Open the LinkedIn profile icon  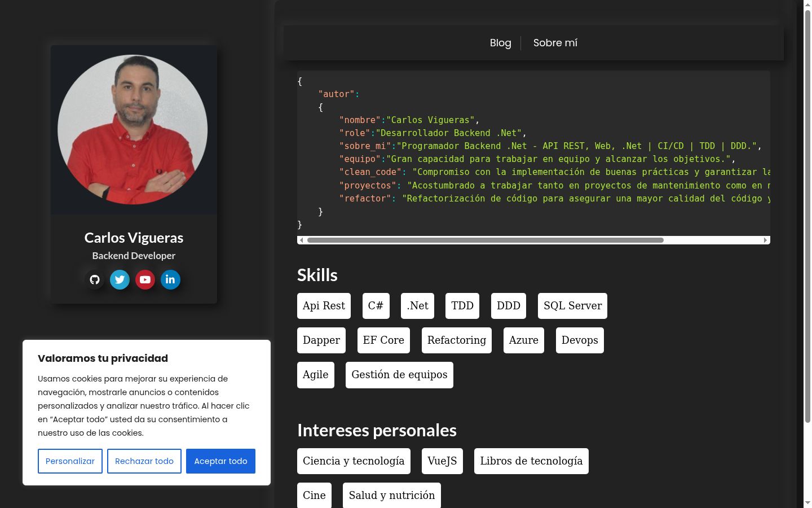click(170, 279)
